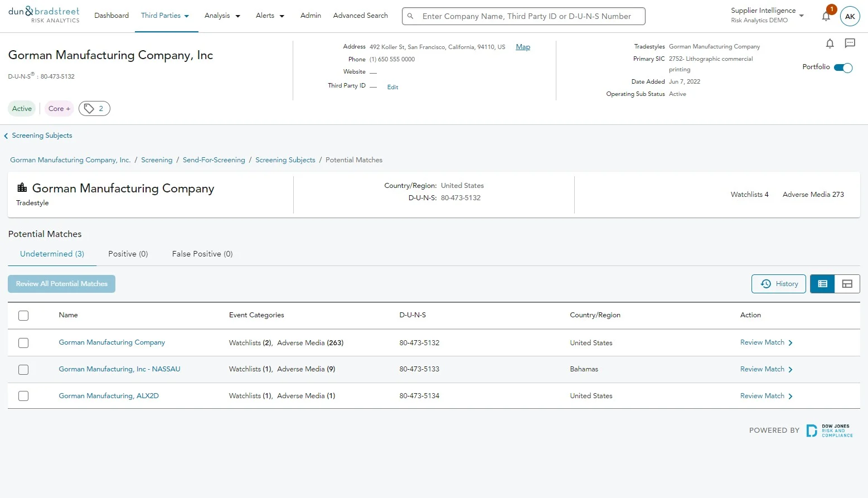Expand the Analysis dropdown menu
Viewport: 868px width, 498px height.
tap(222, 16)
